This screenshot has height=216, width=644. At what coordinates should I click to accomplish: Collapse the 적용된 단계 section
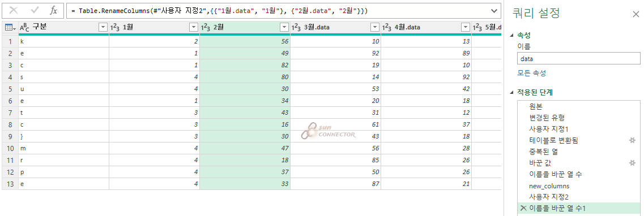(511, 93)
